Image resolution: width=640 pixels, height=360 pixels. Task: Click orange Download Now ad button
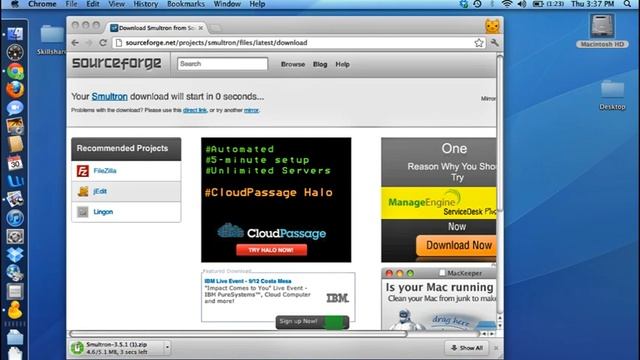pos(456,246)
